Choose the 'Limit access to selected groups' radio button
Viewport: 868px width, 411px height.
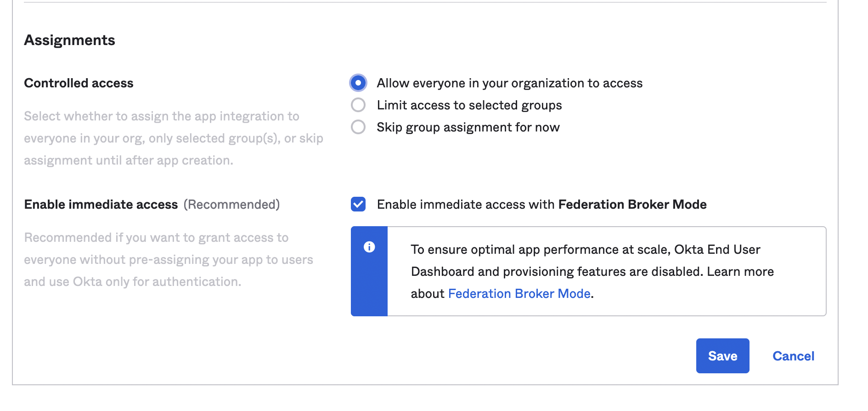pyautogui.click(x=358, y=105)
